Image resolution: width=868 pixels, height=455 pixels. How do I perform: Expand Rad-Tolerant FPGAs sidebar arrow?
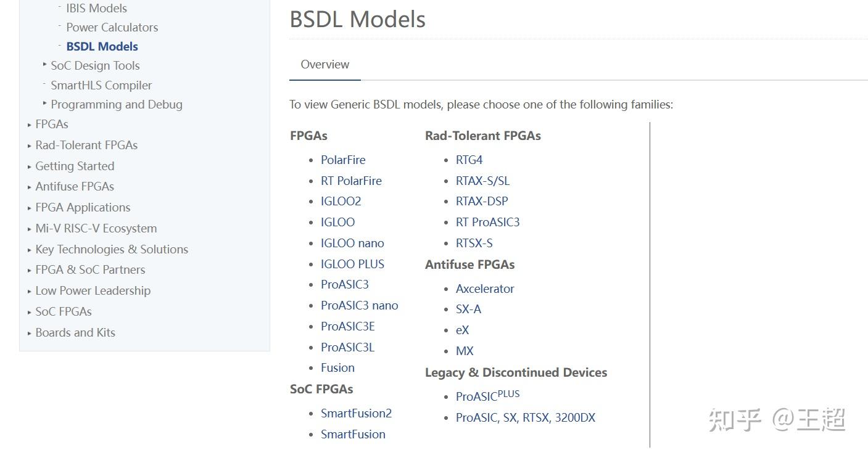tap(30, 146)
